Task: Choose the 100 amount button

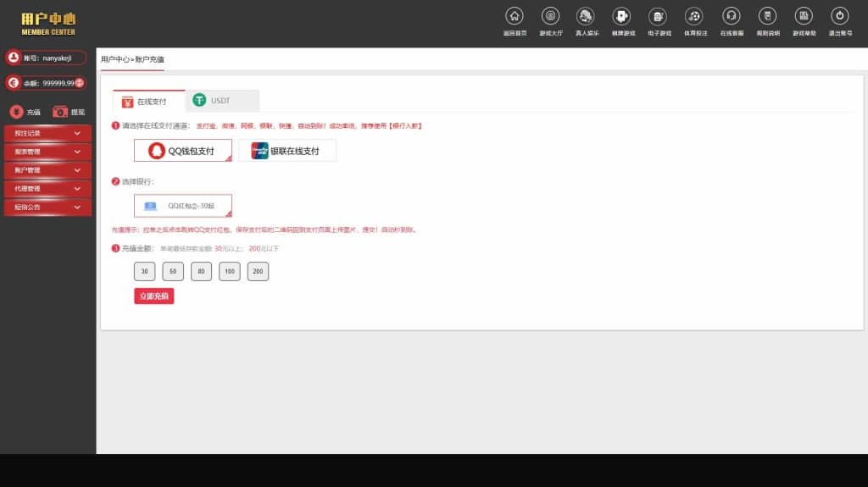Action: tap(229, 271)
